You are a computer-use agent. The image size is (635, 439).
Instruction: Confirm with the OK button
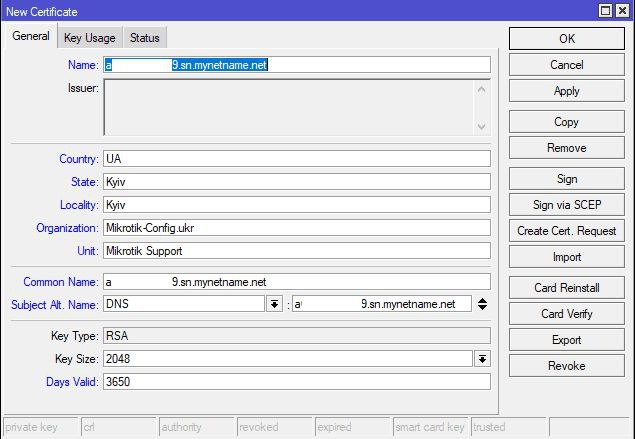[567, 39]
